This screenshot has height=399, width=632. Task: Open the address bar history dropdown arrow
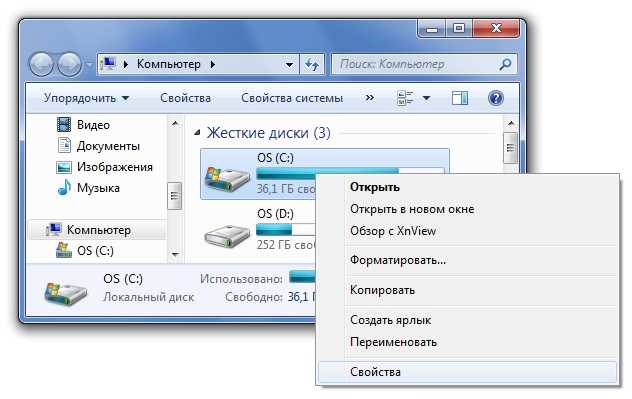tap(289, 64)
